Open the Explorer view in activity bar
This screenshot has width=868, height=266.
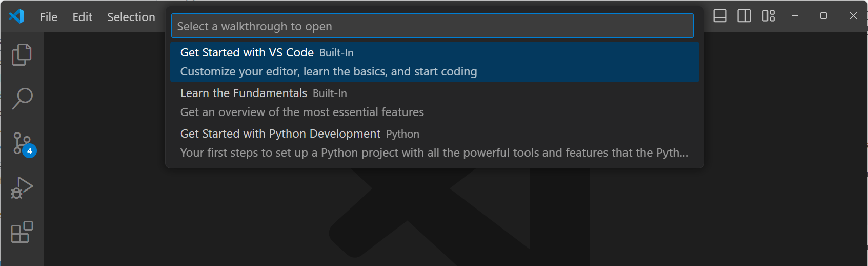pos(22,54)
